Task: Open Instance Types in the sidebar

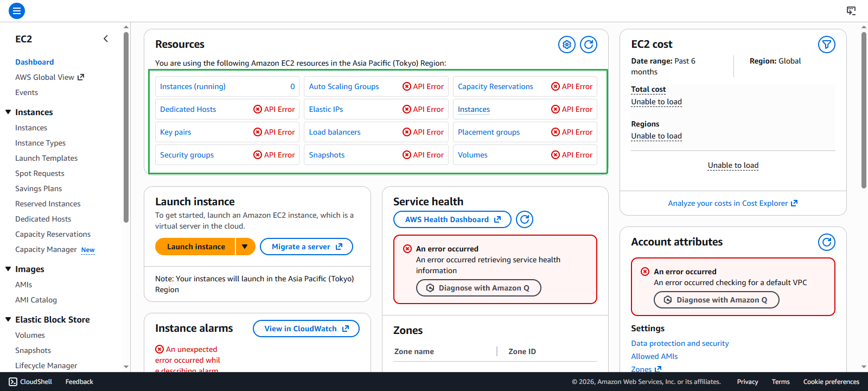Action: point(41,143)
